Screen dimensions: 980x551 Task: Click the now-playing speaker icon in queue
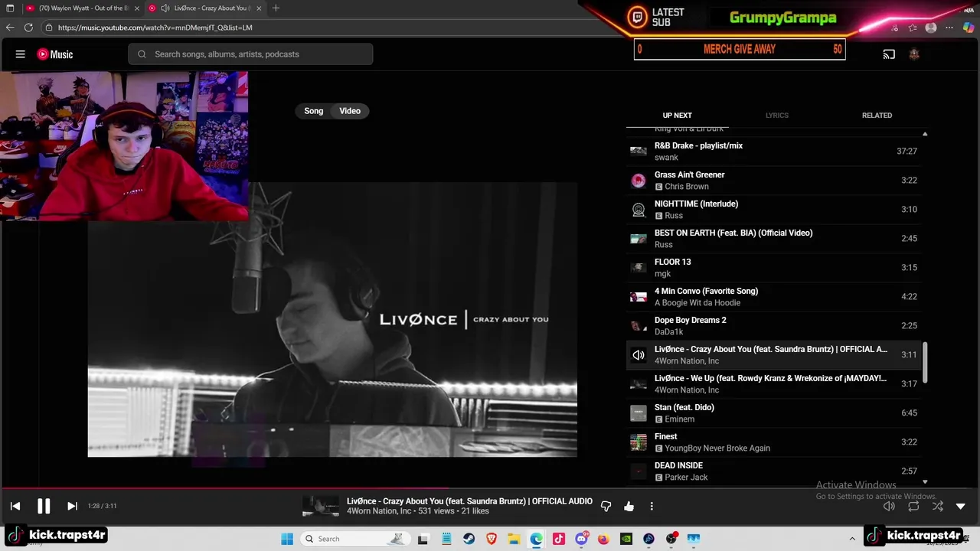[x=638, y=355]
